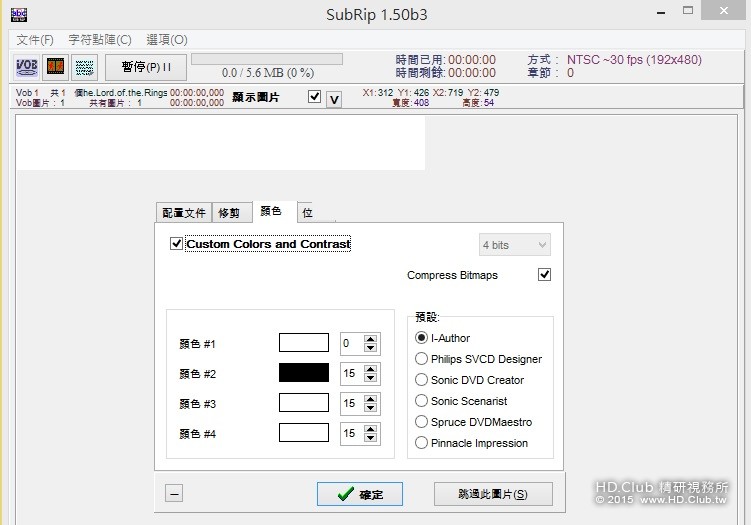Open the 字符點陣(C) menu

(100, 40)
